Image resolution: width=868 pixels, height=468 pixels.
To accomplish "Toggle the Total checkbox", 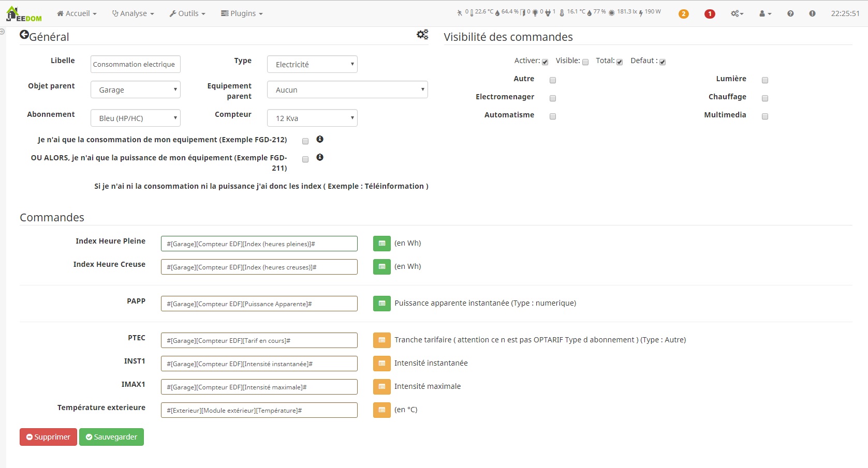I will [x=620, y=62].
